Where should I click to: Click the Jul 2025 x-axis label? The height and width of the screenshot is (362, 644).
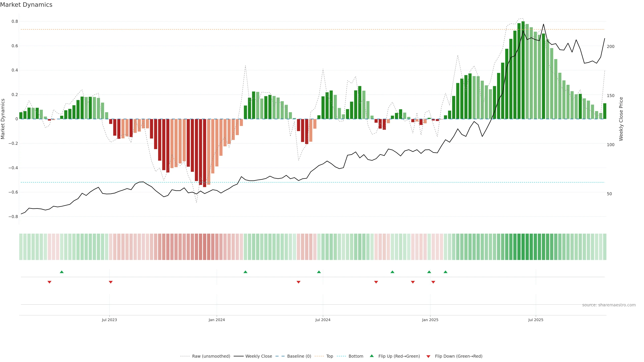point(536,320)
